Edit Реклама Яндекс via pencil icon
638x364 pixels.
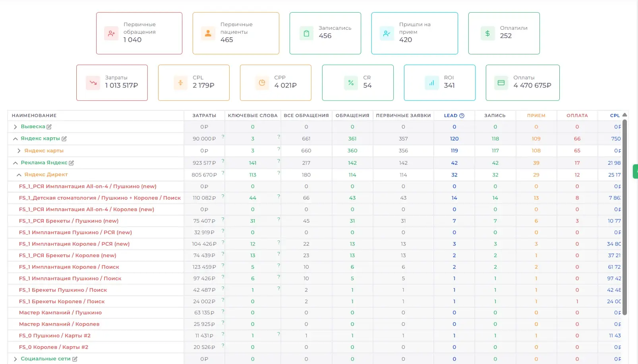click(x=72, y=163)
